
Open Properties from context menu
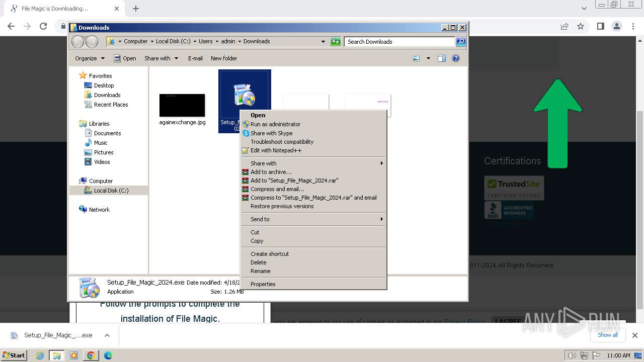pyautogui.click(x=263, y=284)
